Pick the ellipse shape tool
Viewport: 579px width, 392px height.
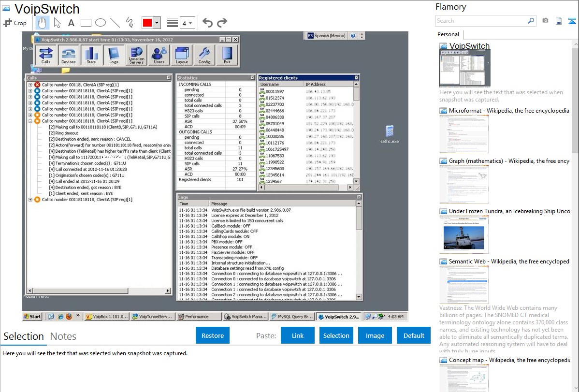coord(100,23)
